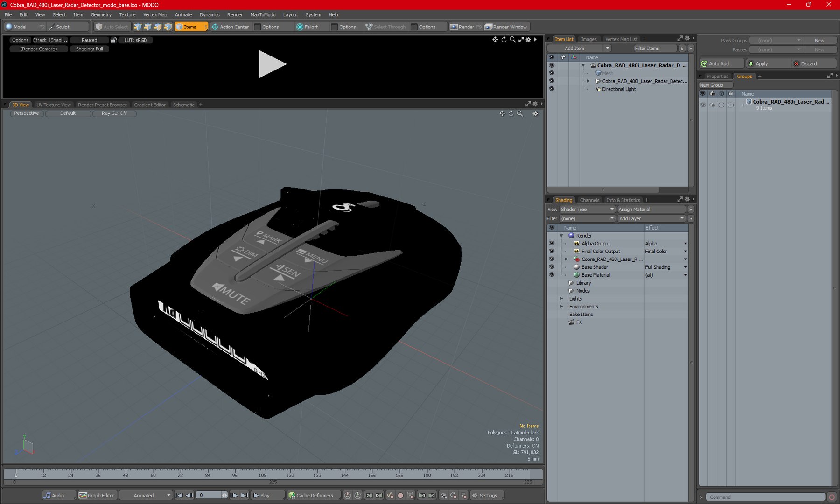Hide the Cobra_RAD_480i scene root item

coord(552,65)
